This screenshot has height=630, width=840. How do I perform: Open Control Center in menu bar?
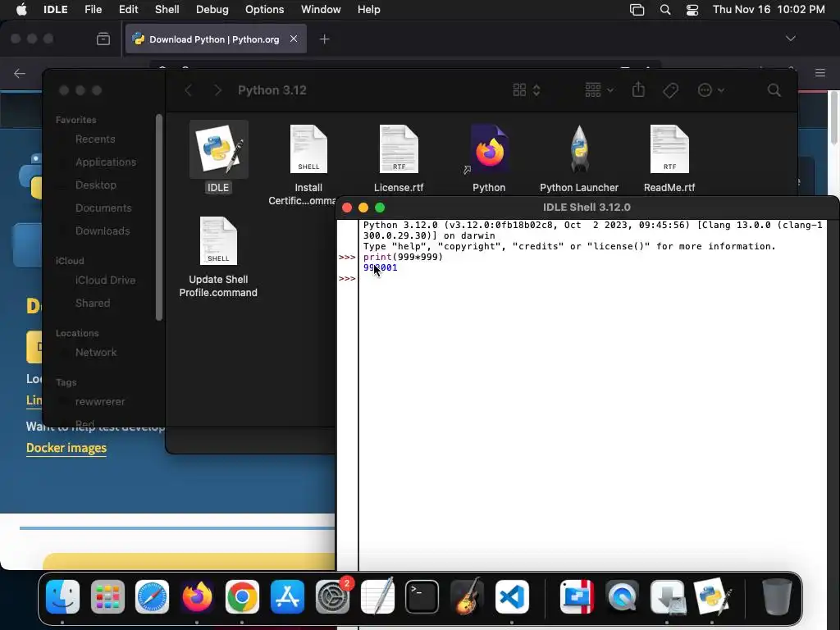click(x=692, y=10)
